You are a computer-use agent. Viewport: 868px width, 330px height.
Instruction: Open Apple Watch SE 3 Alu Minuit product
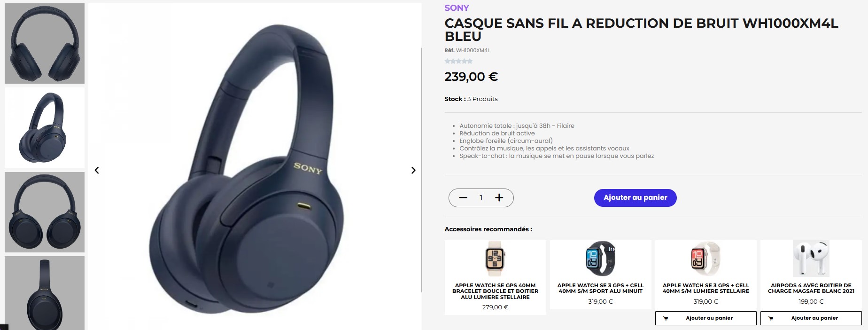point(600,288)
